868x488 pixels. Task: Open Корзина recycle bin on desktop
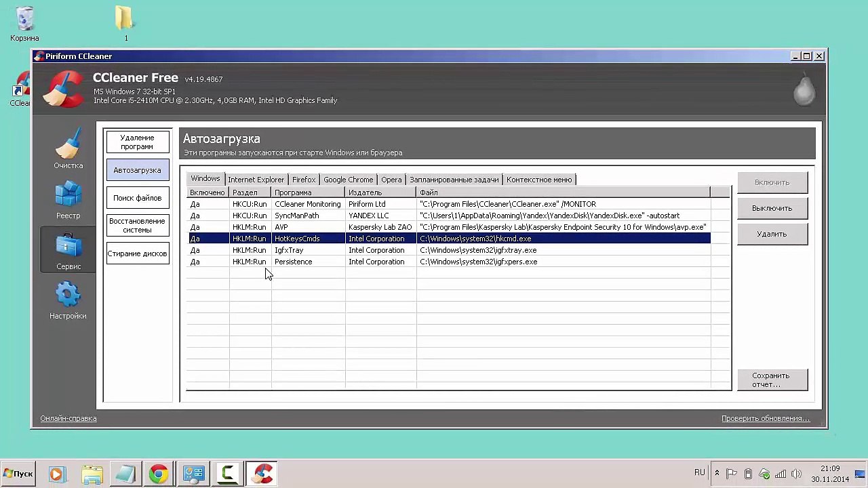point(24,24)
